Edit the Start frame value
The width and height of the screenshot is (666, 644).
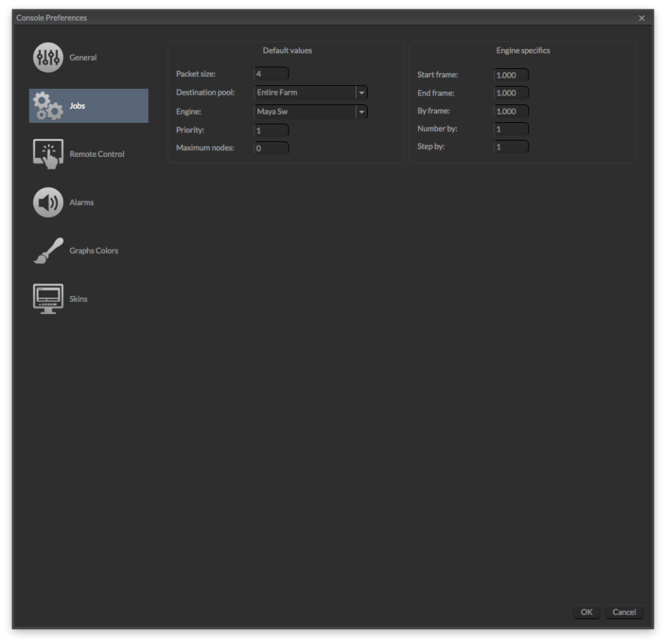point(511,74)
